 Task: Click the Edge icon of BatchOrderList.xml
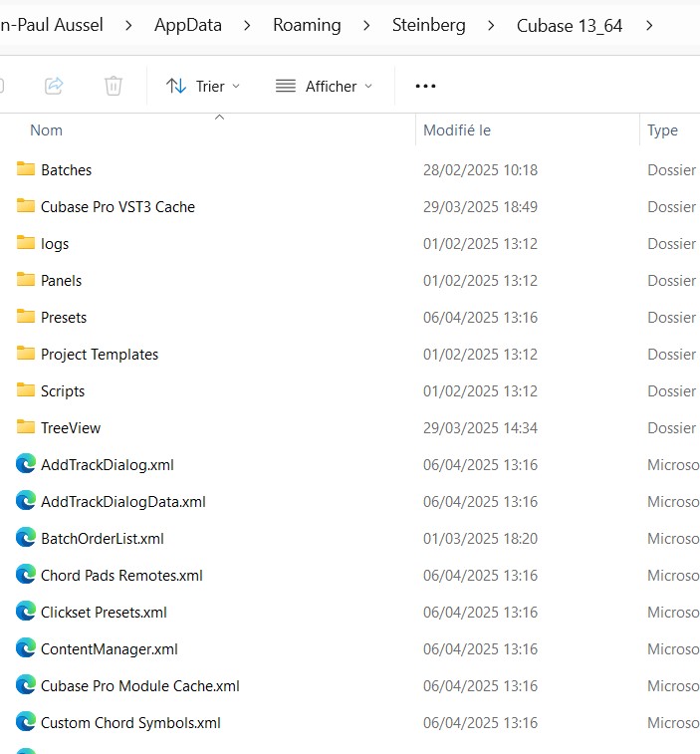(x=26, y=538)
